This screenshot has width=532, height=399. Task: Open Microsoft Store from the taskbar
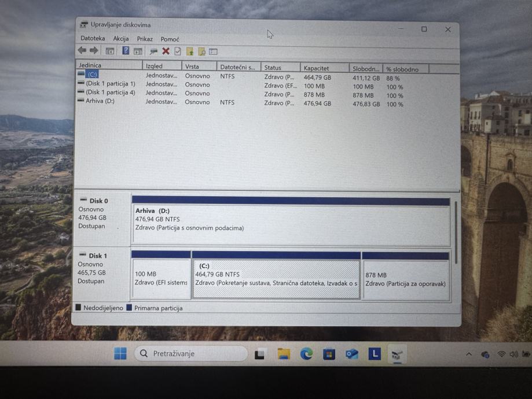point(329,354)
